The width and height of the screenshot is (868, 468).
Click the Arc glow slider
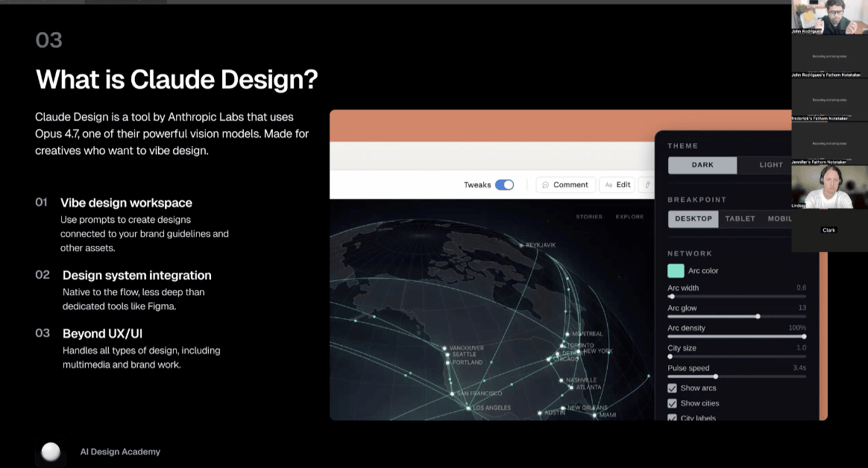737,317
